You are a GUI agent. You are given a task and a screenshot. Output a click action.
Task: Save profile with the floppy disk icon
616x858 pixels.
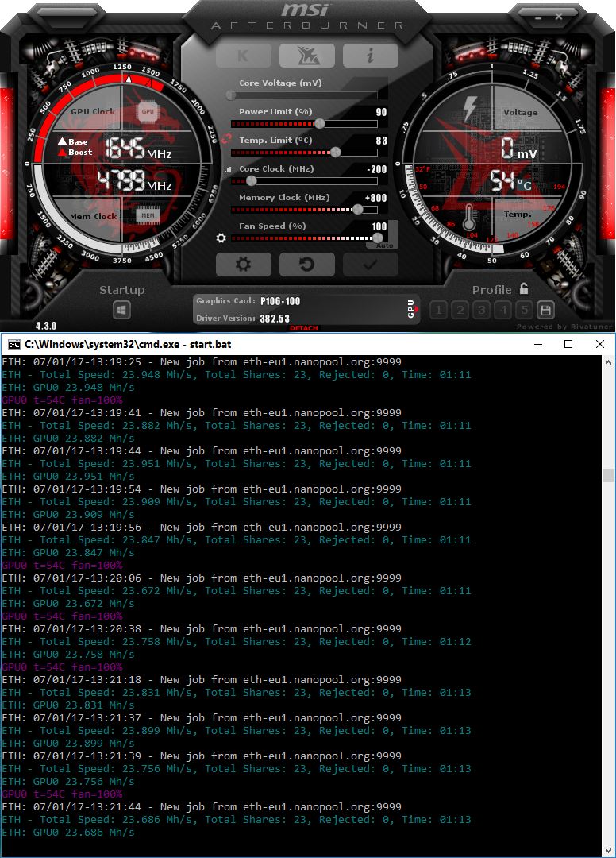coord(545,311)
